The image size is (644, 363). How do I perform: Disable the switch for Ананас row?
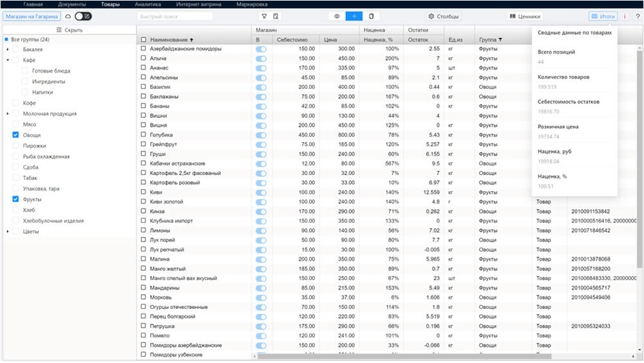[261, 68]
